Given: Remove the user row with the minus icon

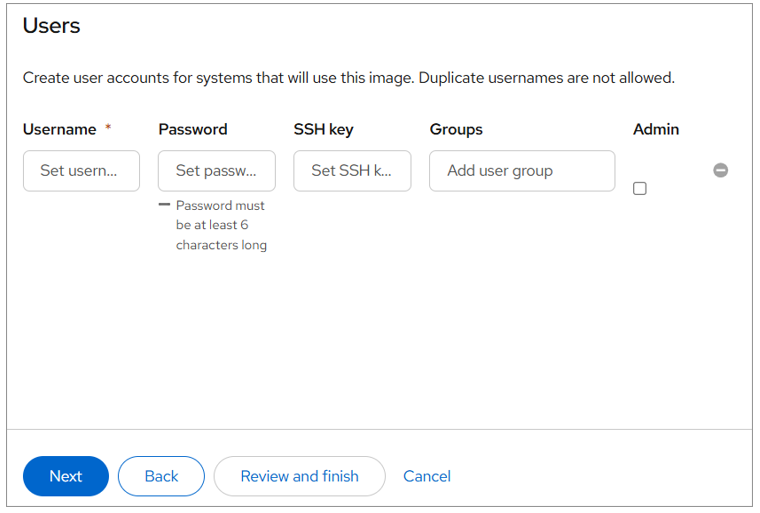Looking at the screenshot, I should point(720,171).
